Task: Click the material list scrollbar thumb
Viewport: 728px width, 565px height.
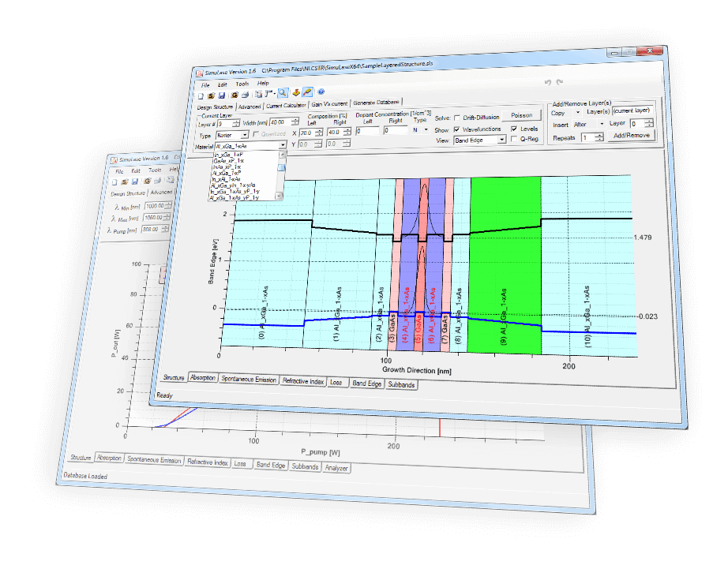Action: click(x=281, y=167)
